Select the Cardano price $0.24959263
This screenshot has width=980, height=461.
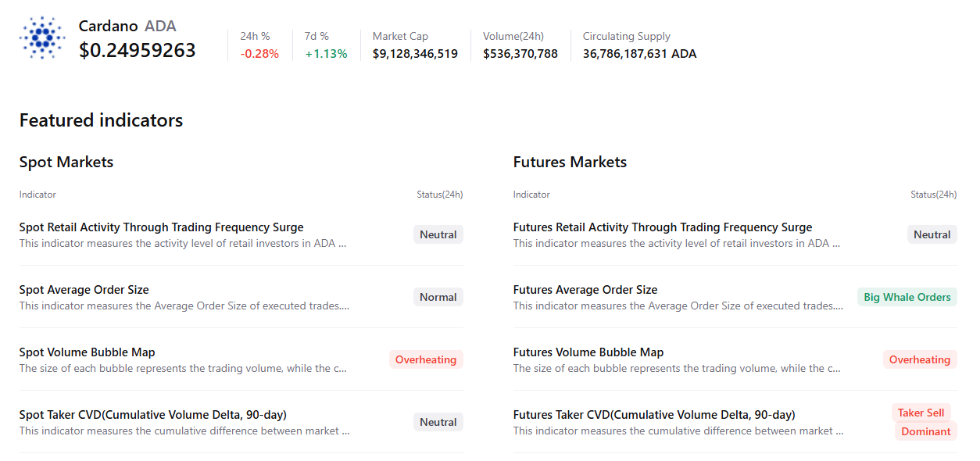138,50
